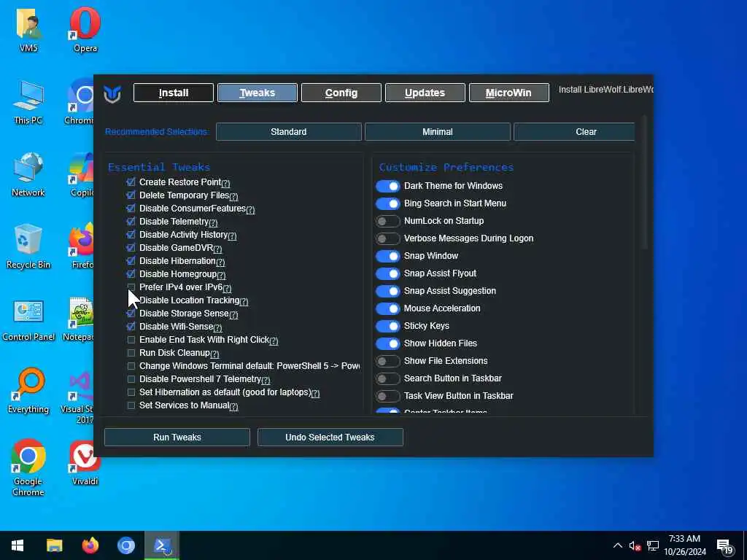The image size is (747, 560).
Task: Click the taskbar clock showing 7:33 AM
Action: pyautogui.click(x=685, y=545)
